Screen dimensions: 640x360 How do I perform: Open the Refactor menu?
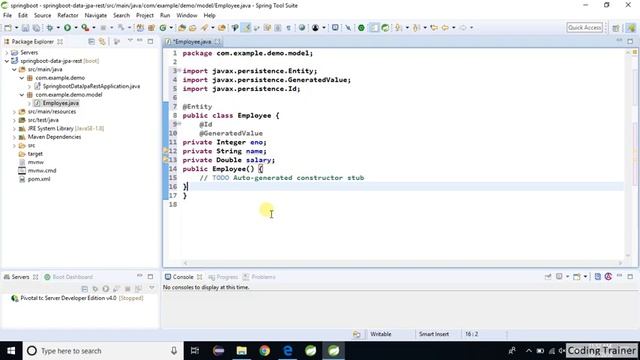point(68,16)
